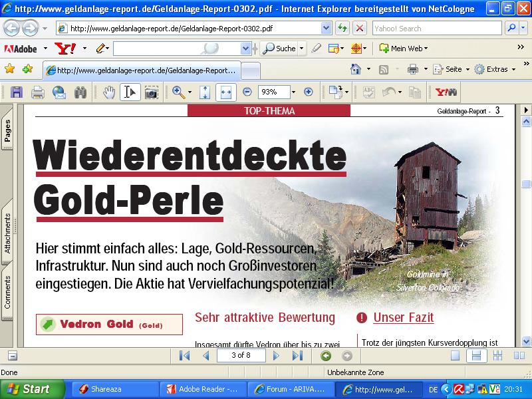Choose the Snapshot camera tool
532x399 pixels.
[152, 92]
